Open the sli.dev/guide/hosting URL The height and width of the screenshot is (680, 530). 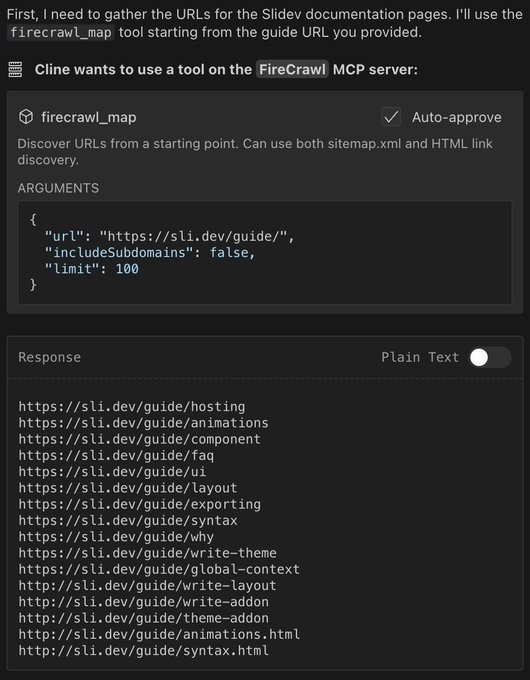[131, 407]
